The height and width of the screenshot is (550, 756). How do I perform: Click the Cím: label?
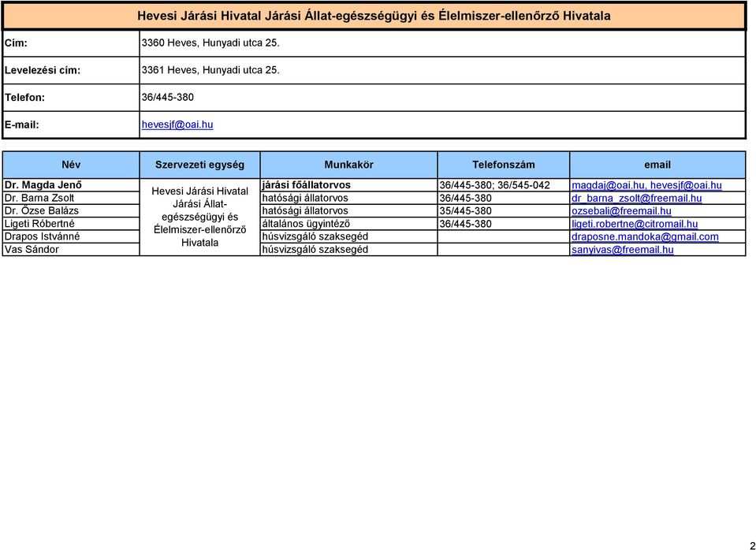16,43
